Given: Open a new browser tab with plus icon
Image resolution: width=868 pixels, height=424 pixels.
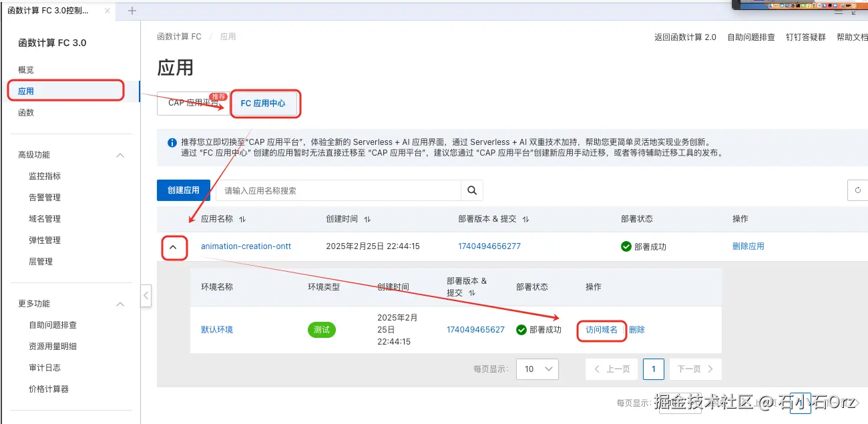Looking at the screenshot, I should (x=132, y=11).
